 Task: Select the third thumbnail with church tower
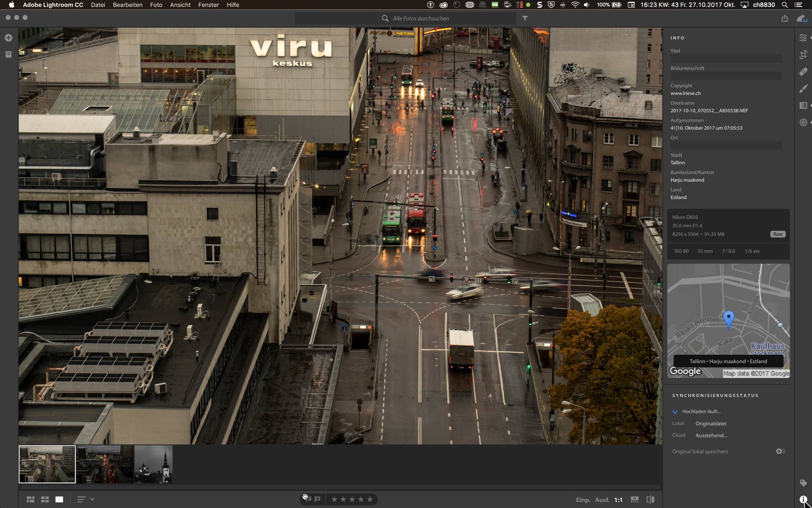[153, 464]
